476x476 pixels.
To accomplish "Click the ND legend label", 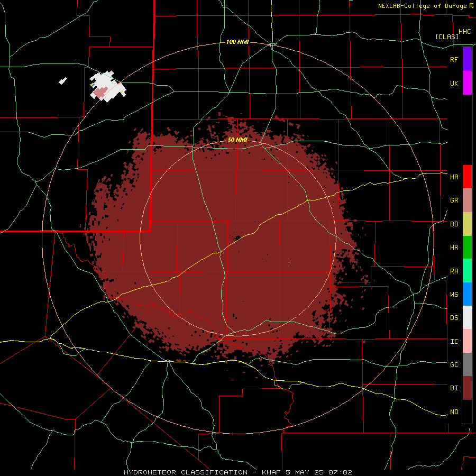I will click(454, 411).
